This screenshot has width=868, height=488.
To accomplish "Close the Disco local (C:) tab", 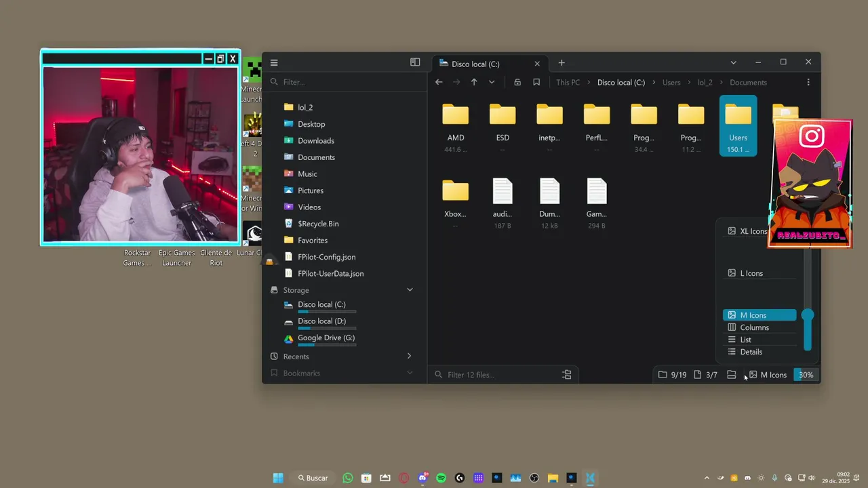I will point(537,64).
